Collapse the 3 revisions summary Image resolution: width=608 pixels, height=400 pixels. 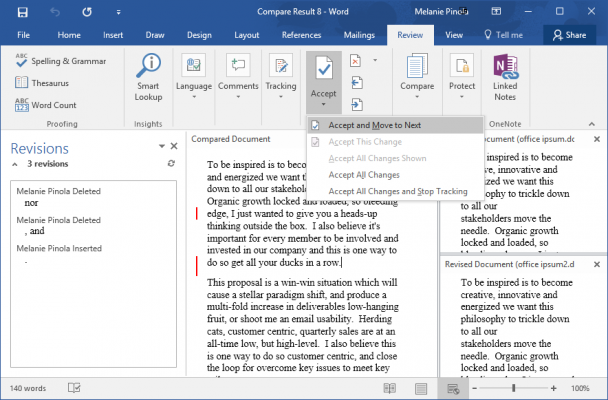pyautogui.click(x=15, y=164)
